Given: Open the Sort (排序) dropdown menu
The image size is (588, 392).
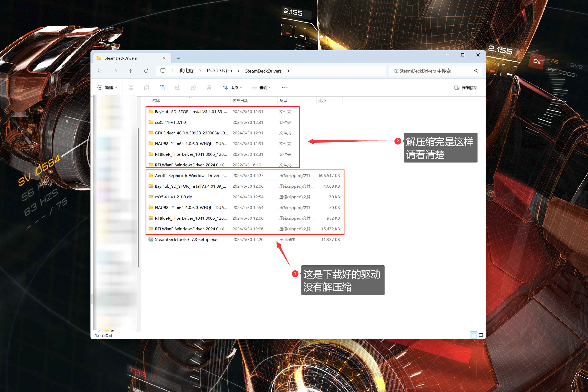Looking at the screenshot, I should tap(232, 88).
